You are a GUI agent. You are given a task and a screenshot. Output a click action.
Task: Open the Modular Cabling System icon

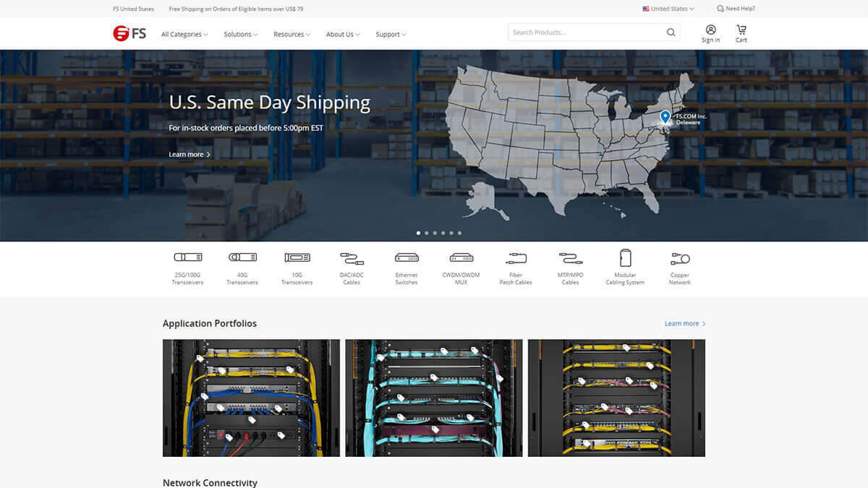coord(625,257)
